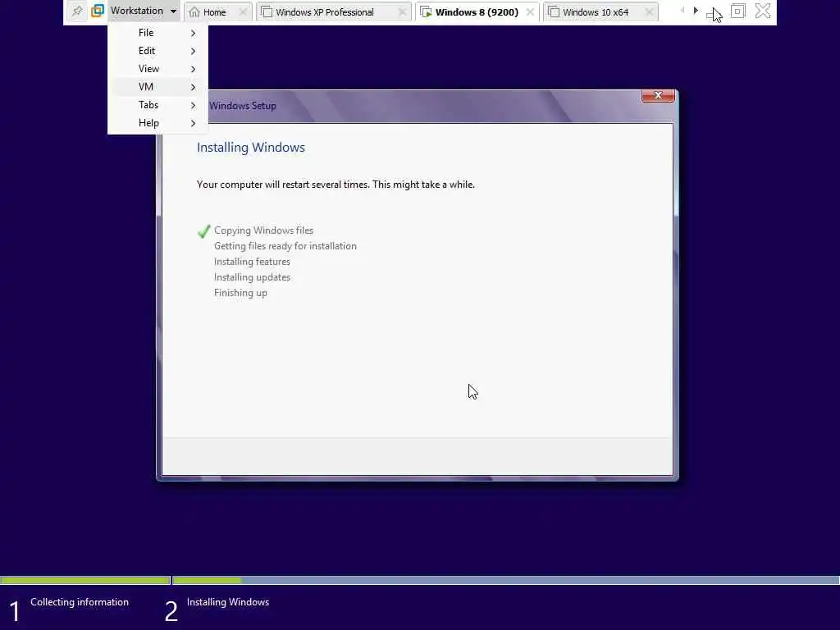Click the Windows 10 x64 tab VM icon

pos(554,11)
